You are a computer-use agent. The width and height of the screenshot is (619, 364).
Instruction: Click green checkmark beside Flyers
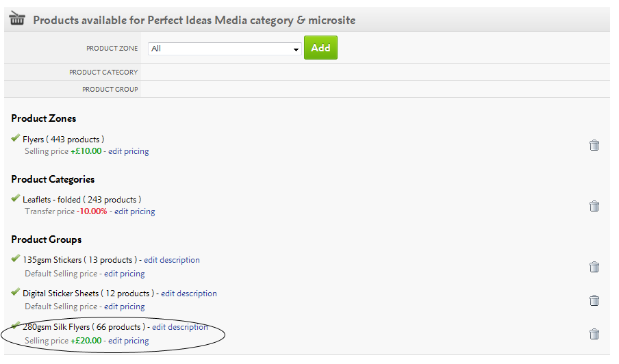click(15, 138)
